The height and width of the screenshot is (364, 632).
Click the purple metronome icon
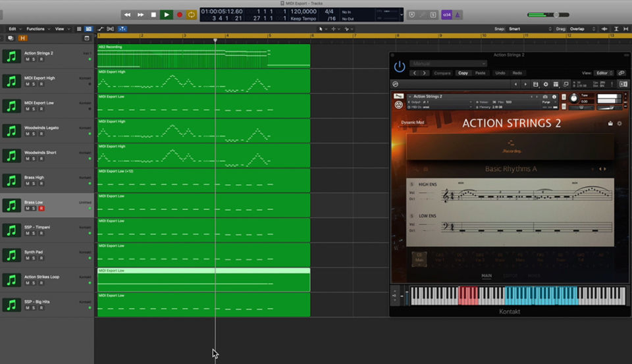pos(458,14)
